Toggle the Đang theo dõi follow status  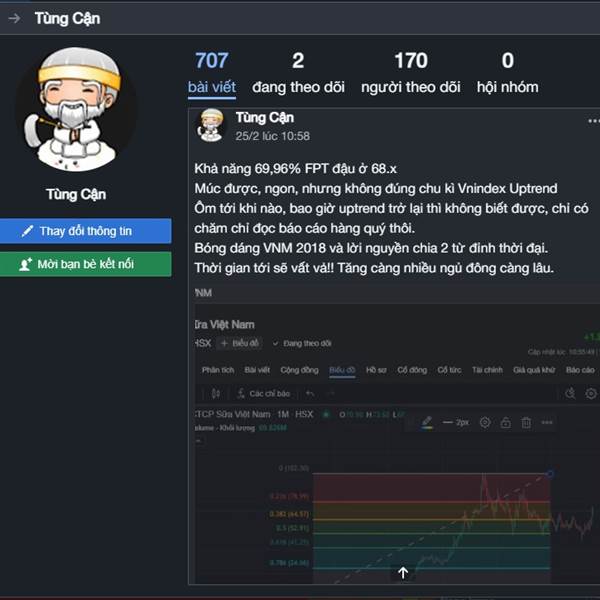pyautogui.click(x=302, y=343)
